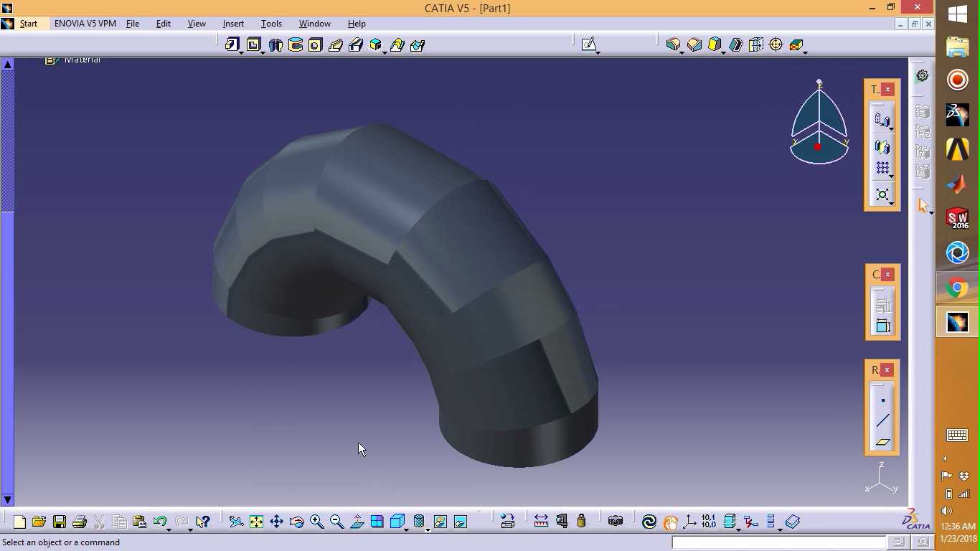The width and height of the screenshot is (980, 551).
Task: Select the Pad tool
Action: click(x=231, y=45)
